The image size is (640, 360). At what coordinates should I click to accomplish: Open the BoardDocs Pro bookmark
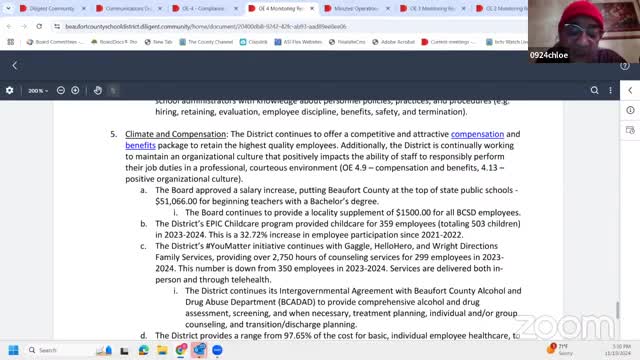click(114, 42)
